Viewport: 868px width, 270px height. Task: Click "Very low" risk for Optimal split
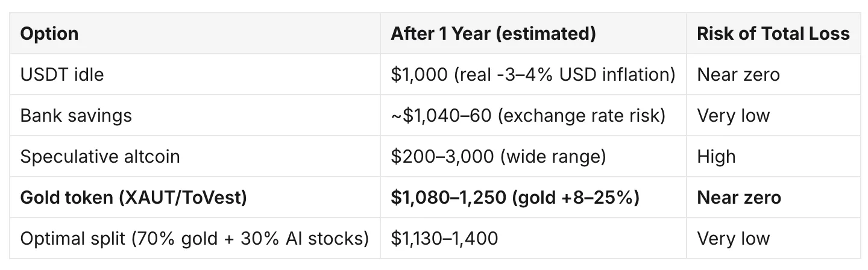click(x=734, y=238)
